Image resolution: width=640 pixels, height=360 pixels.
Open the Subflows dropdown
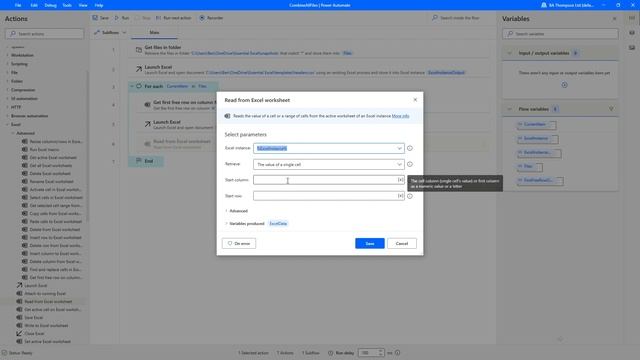tap(110, 32)
